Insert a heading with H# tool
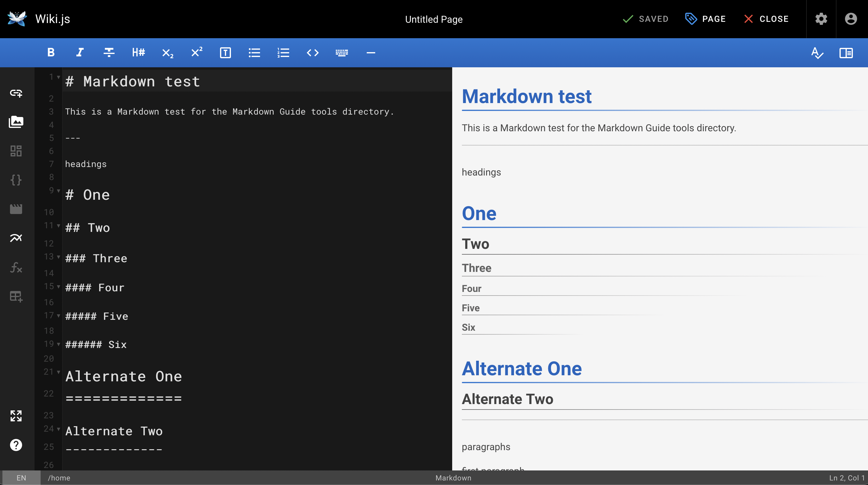Image resolution: width=868 pixels, height=485 pixels. click(x=138, y=52)
